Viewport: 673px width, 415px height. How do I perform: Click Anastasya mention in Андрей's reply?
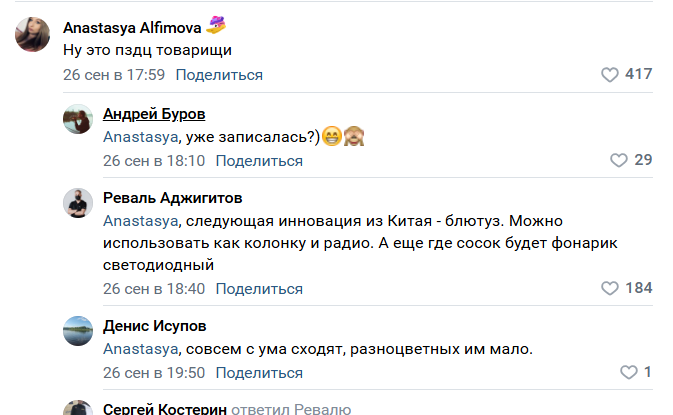[141, 137]
